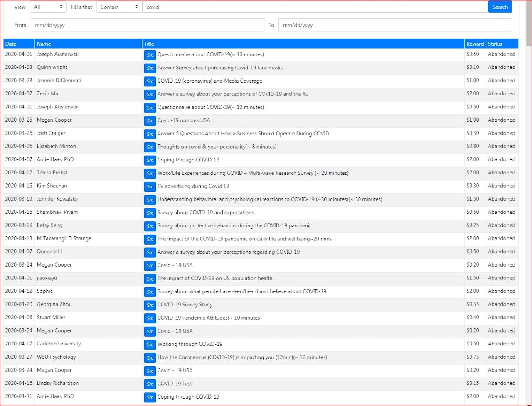Image resolution: width=532 pixels, height=406 pixels.
Task: Click the vertical page scrollbar
Action: tap(528, 208)
